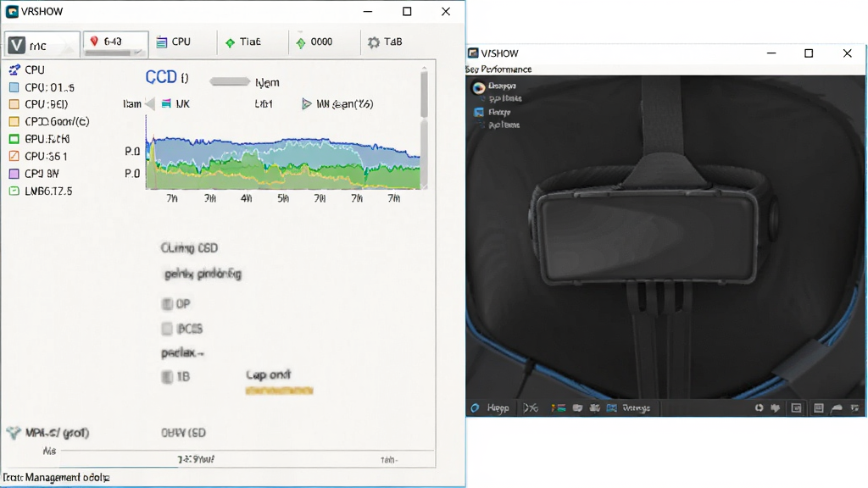Screen dimensions: 868x488
Task: Click the blue ring icon in the viewer's bottom bar
Action: (475, 408)
